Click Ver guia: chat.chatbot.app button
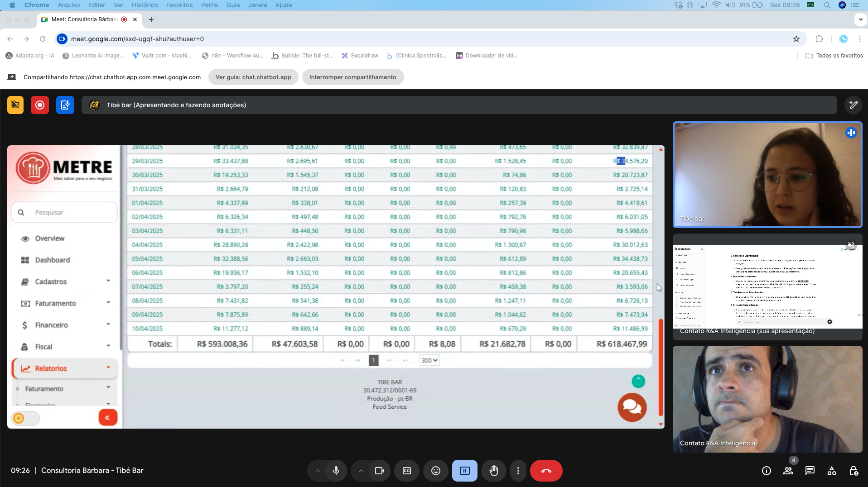 253,77
